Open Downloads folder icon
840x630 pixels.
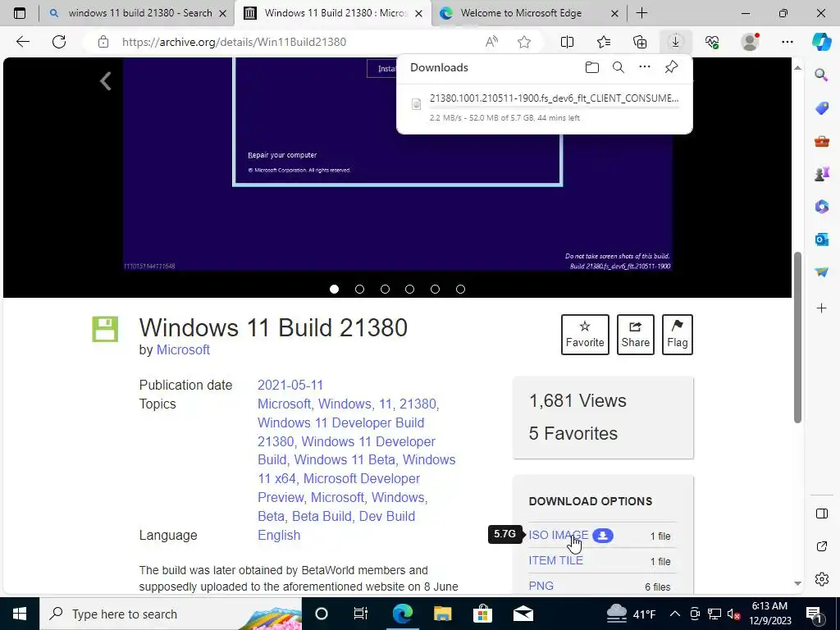(x=592, y=67)
